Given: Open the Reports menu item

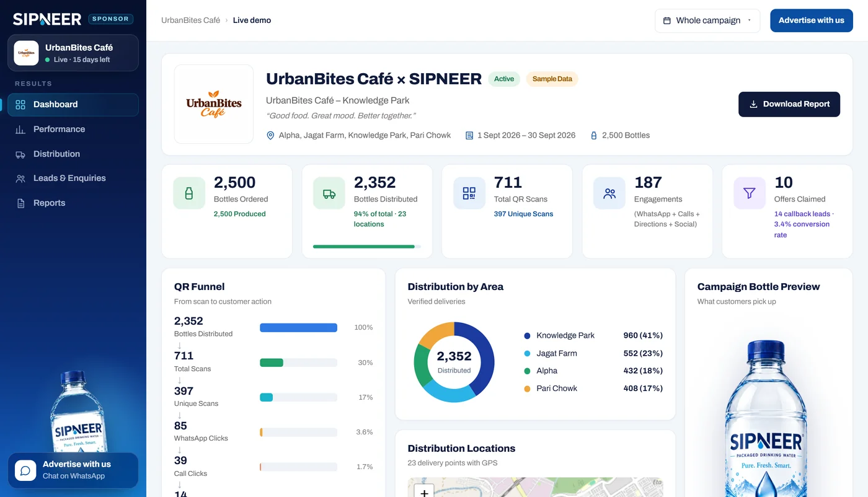Looking at the screenshot, I should click(x=73, y=203).
